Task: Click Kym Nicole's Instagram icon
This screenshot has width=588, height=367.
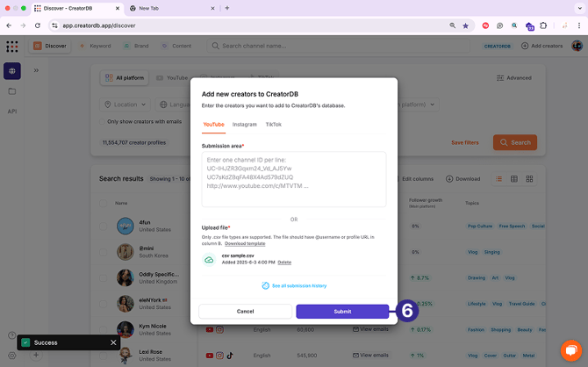Action: [x=219, y=329]
